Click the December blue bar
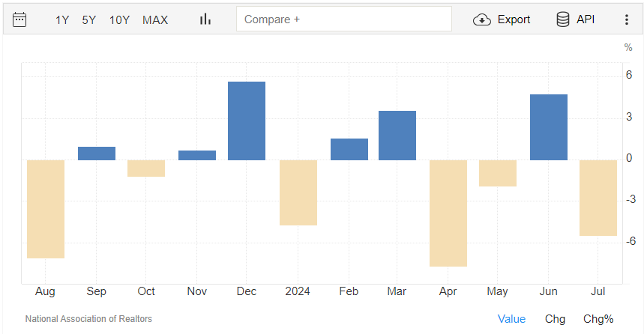 247,121
